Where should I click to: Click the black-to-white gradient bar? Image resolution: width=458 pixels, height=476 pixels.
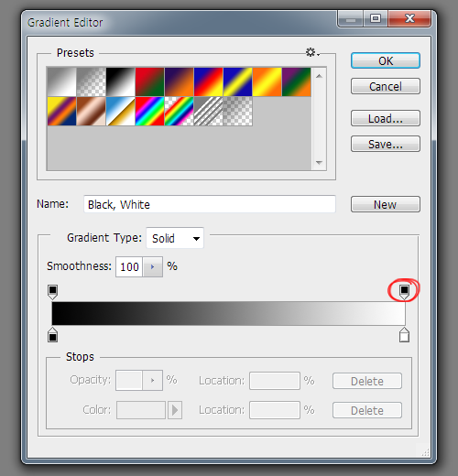coord(228,313)
